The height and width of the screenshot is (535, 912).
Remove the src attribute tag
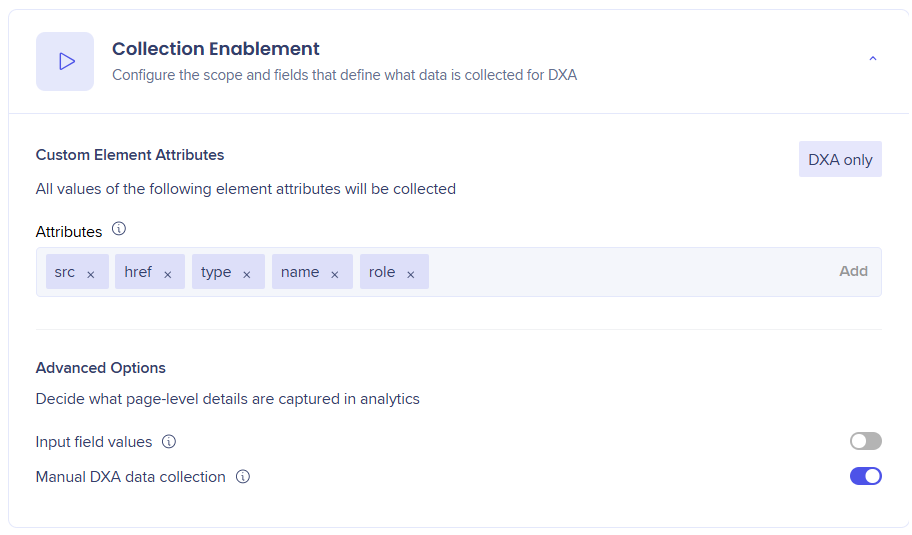[x=91, y=274]
